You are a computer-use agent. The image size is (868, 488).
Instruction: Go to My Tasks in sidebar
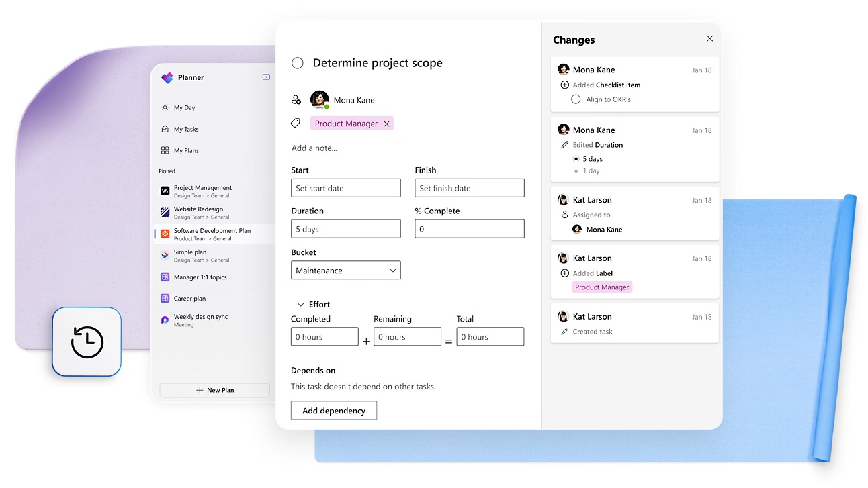185,129
